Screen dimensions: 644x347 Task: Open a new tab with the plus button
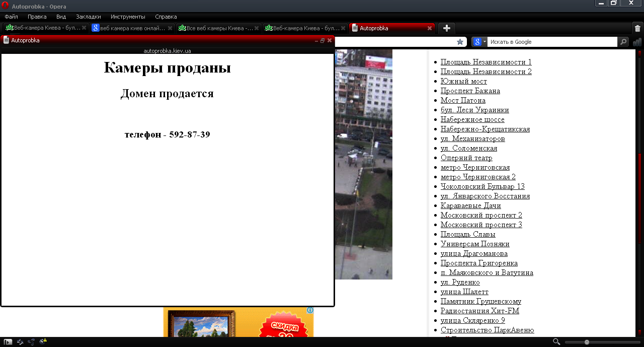(x=447, y=28)
